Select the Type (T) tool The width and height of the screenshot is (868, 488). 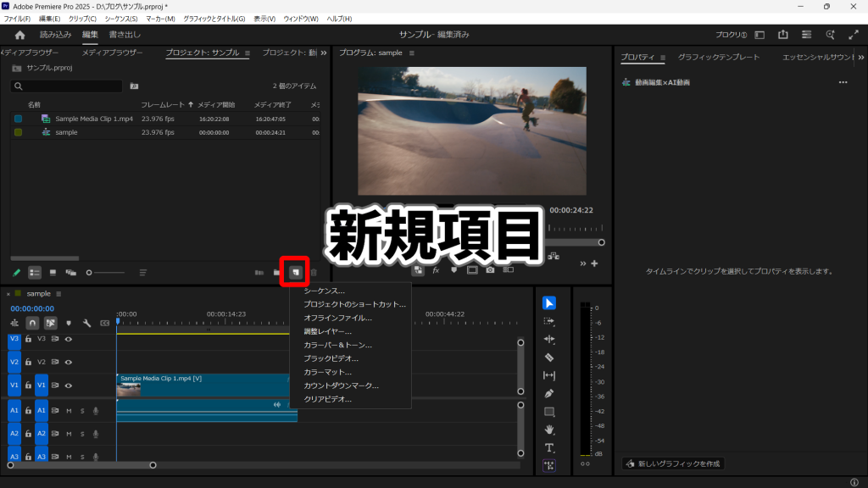549,447
